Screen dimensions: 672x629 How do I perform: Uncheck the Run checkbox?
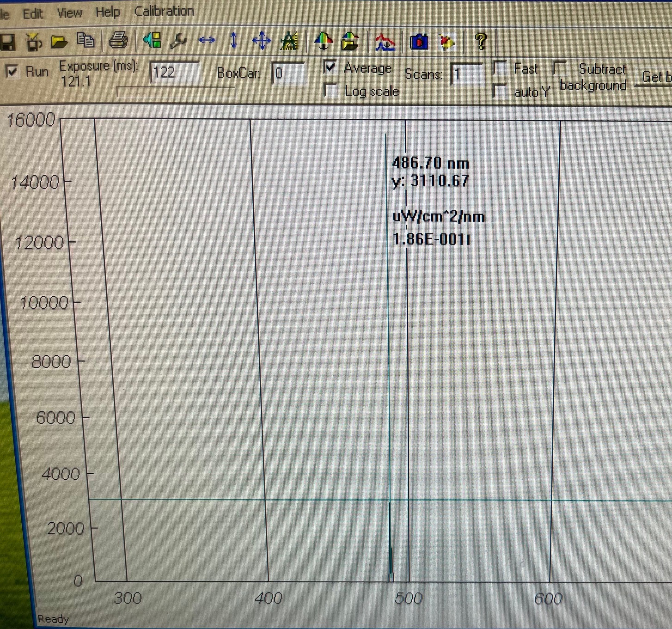[12, 72]
